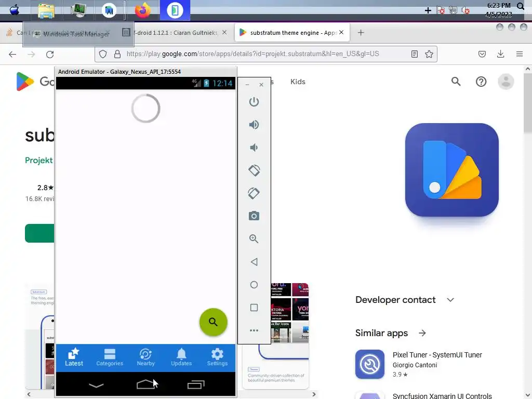Reload the page in Firefox

(50, 54)
